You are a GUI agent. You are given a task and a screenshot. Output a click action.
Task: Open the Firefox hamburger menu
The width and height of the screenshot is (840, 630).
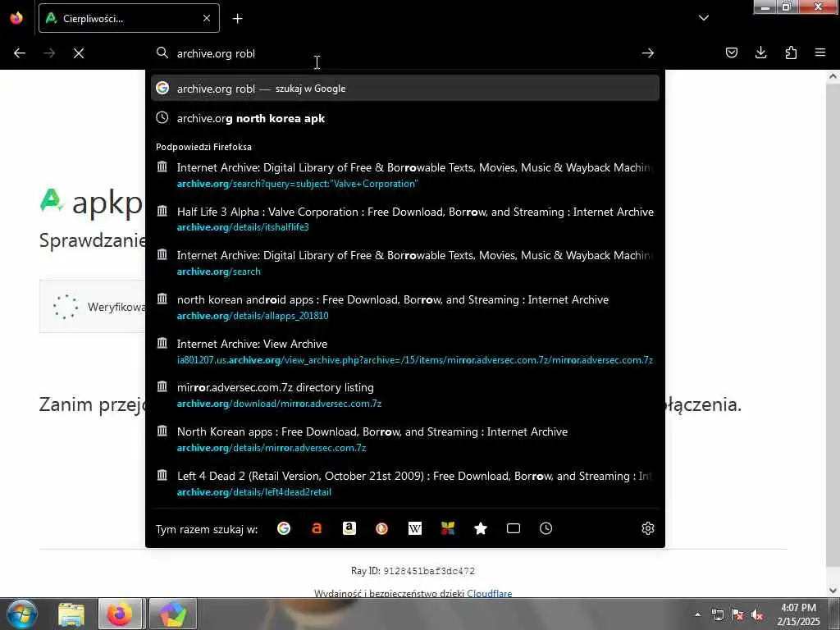(820, 52)
